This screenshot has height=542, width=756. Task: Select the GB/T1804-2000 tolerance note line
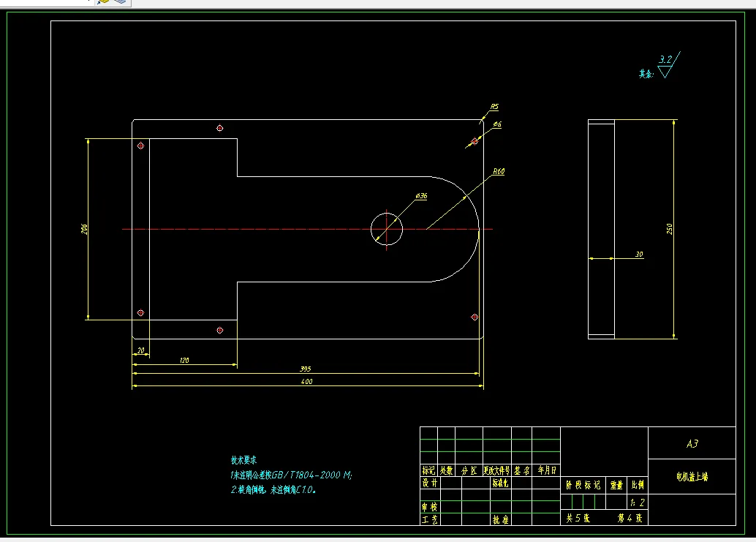(291, 475)
